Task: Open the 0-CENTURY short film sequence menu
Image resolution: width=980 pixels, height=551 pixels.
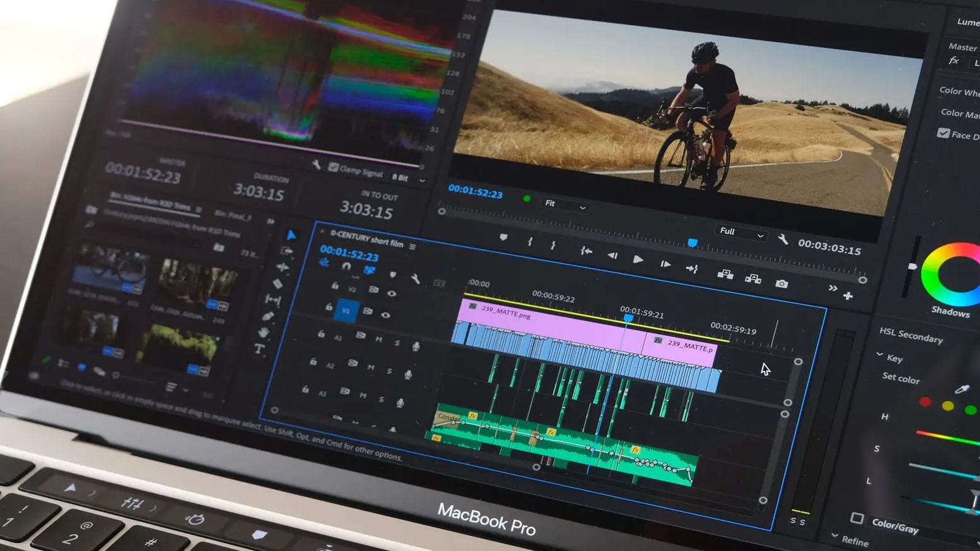Action: [412, 246]
